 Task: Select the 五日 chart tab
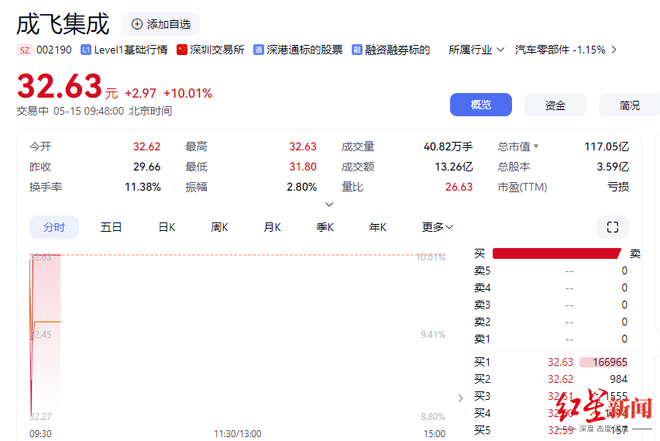pyautogui.click(x=111, y=227)
